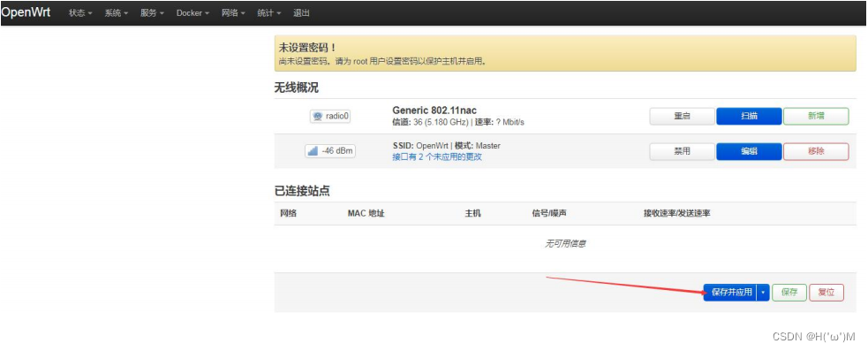This screenshot has height=351, width=868.
Task: Open the 服务 menu
Action: click(x=152, y=12)
